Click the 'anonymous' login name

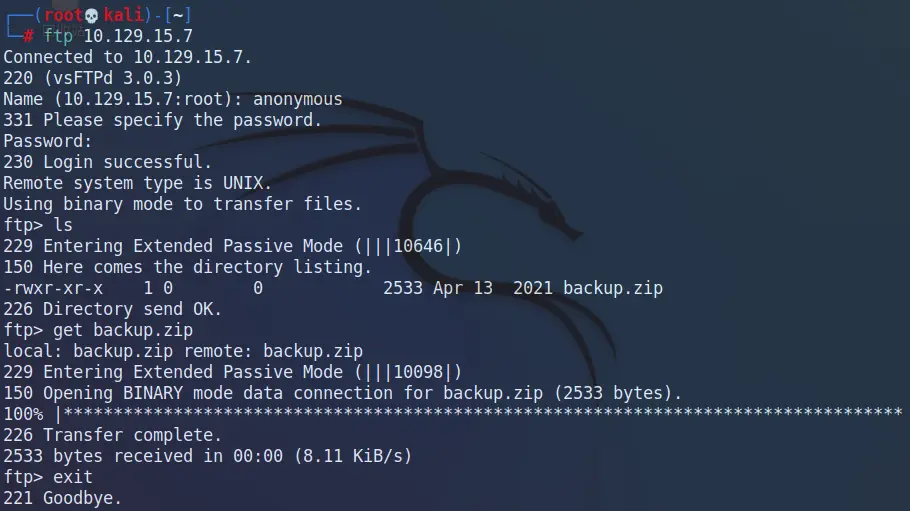pos(297,99)
